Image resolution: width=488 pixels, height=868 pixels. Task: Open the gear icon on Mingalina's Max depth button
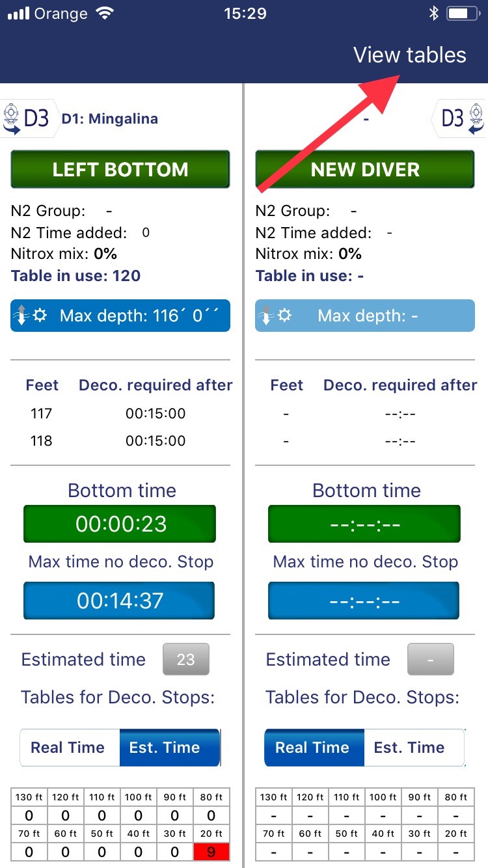tap(41, 315)
